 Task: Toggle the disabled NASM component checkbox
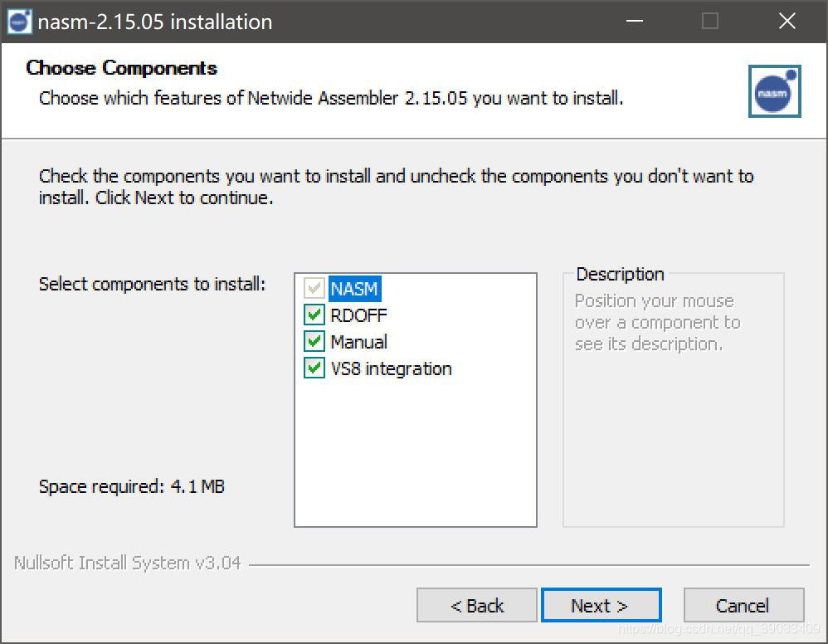tap(314, 289)
